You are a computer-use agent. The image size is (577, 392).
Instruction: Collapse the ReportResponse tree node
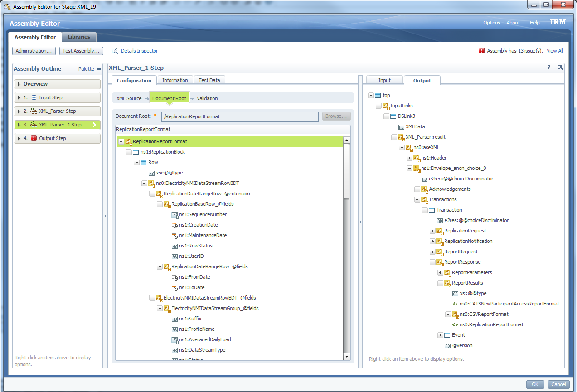(432, 262)
